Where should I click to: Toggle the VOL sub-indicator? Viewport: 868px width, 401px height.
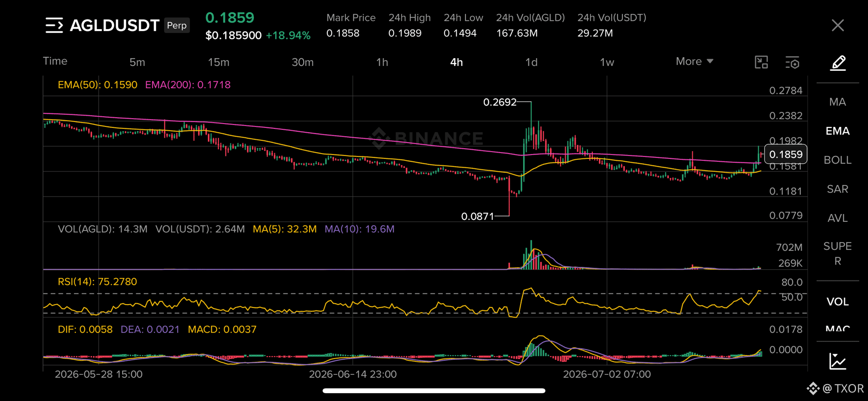click(x=837, y=302)
